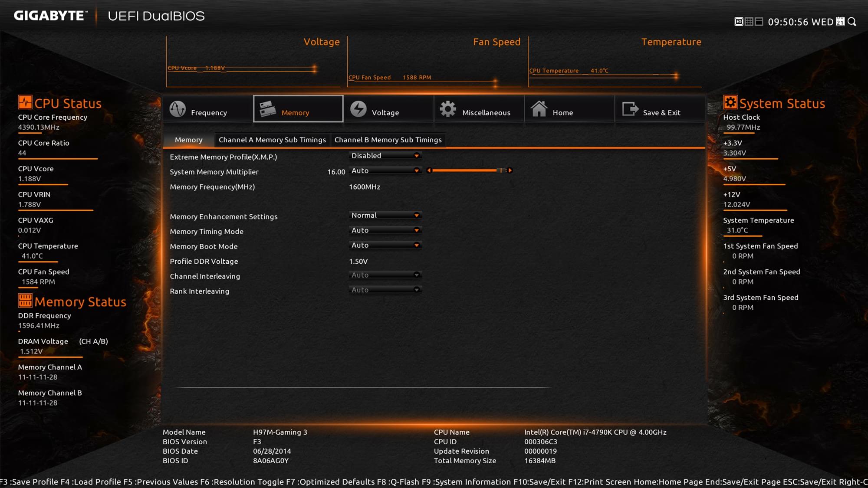Click F5 Previous Values in bottom bar
868x488 pixels.
pyautogui.click(x=161, y=482)
